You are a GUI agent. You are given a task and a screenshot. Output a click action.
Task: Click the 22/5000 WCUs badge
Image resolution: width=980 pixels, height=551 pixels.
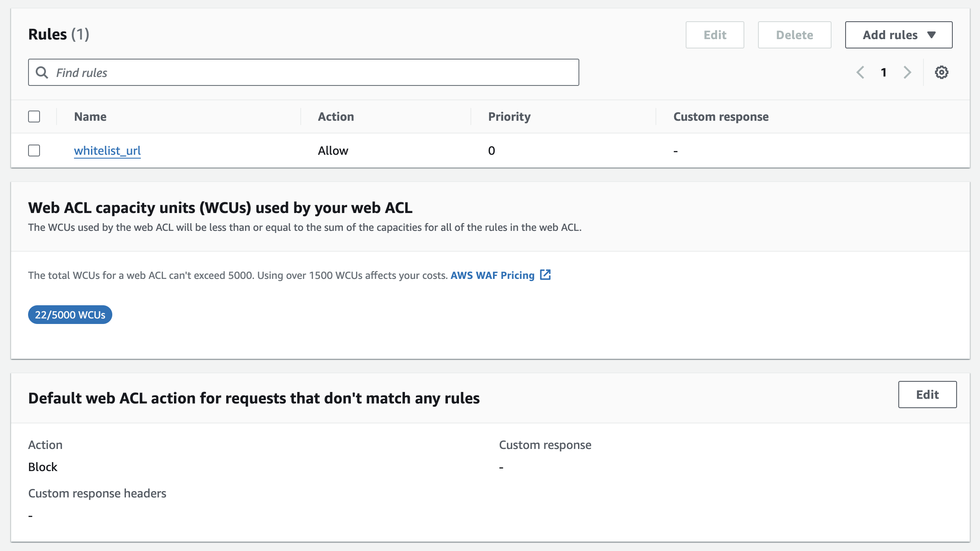(70, 315)
